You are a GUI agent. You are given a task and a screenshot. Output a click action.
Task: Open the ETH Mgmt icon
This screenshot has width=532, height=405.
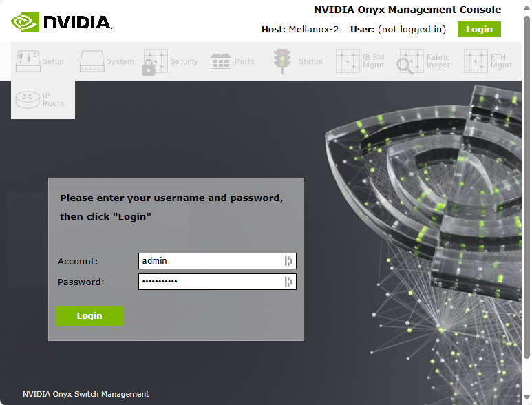[x=476, y=61]
